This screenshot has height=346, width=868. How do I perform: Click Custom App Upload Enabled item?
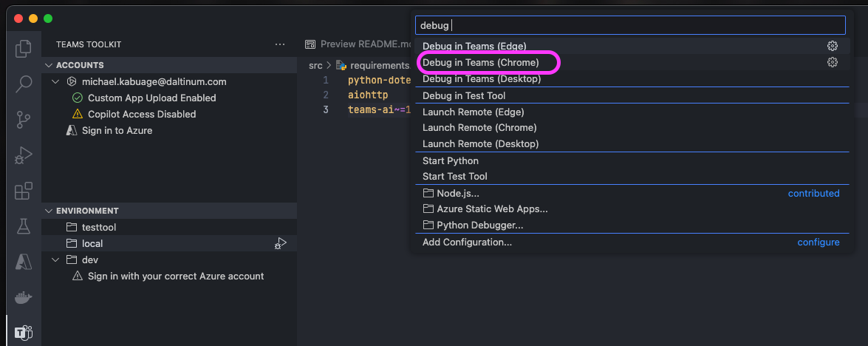tap(151, 98)
